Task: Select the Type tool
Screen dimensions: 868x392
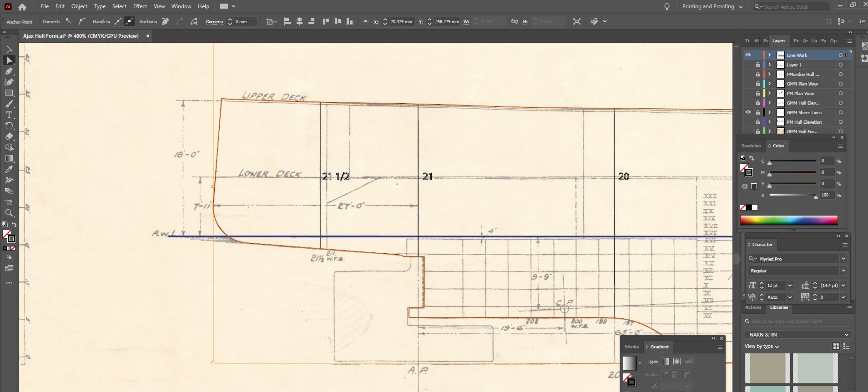Action: coord(9,115)
